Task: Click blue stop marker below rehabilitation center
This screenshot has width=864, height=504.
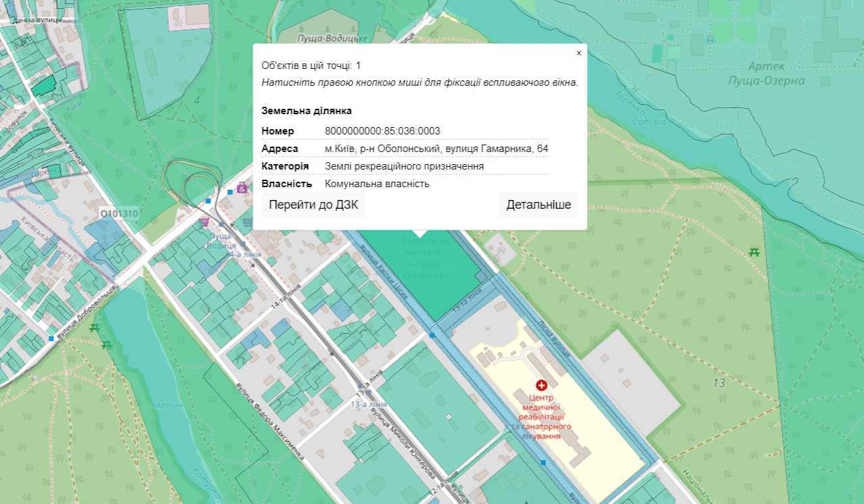Action: [543, 462]
